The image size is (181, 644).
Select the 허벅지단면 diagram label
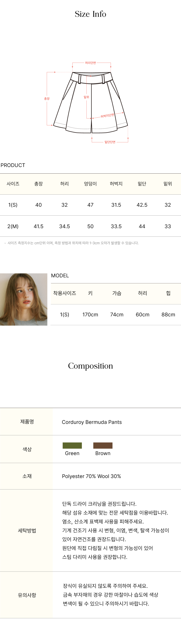107,116
